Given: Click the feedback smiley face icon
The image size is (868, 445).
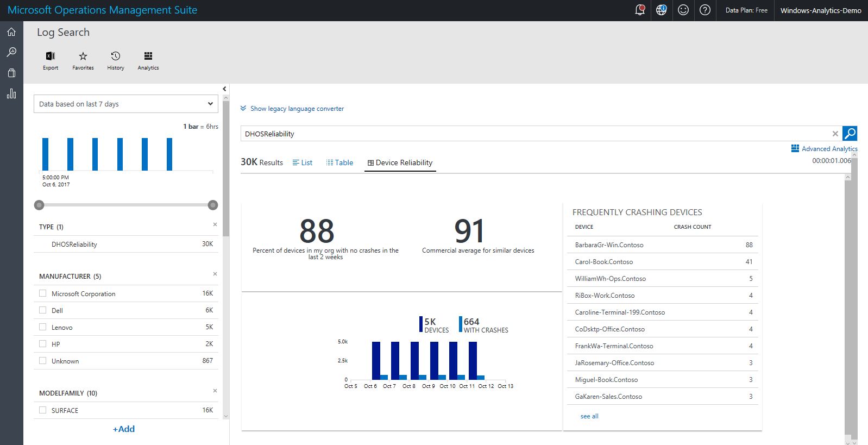Looking at the screenshot, I should click(683, 10).
